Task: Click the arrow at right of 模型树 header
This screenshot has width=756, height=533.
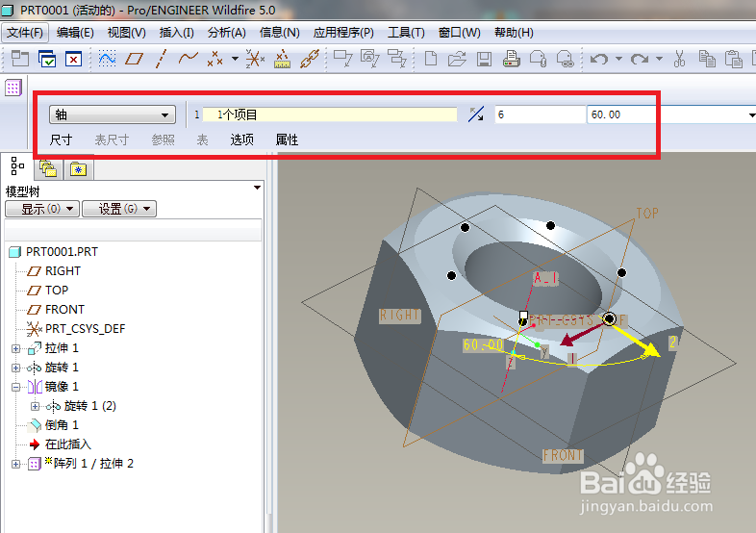Action: pyautogui.click(x=258, y=188)
